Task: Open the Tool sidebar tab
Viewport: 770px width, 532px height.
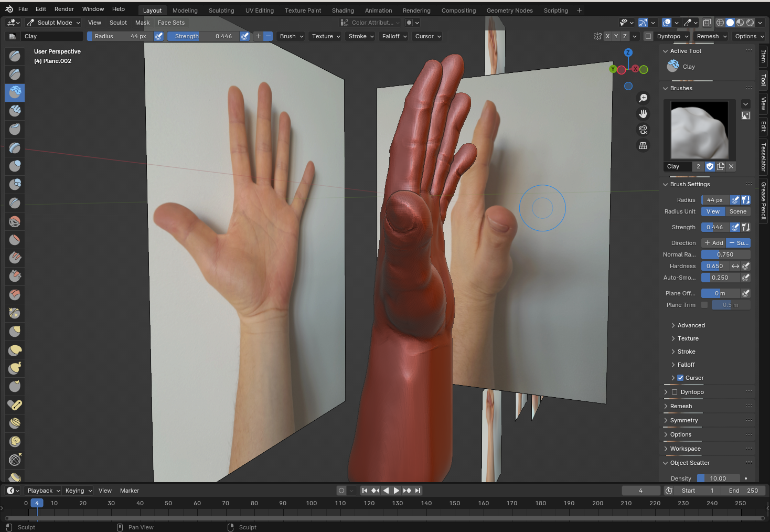Action: [763, 80]
